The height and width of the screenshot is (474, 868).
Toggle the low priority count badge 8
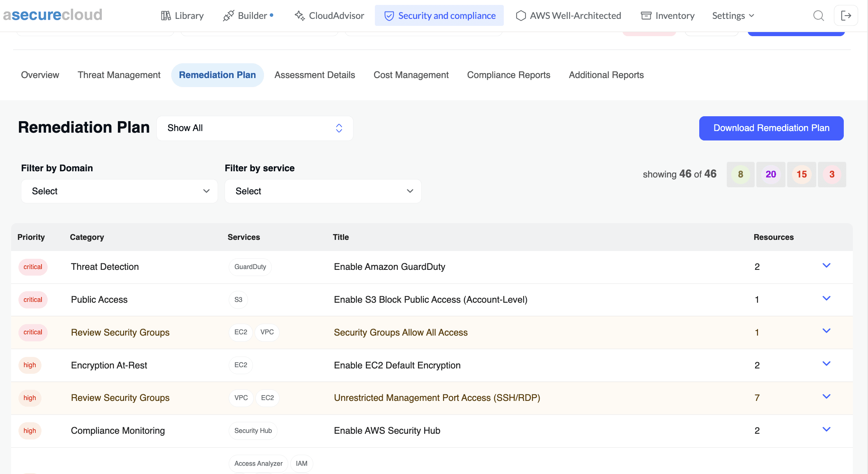tap(740, 174)
